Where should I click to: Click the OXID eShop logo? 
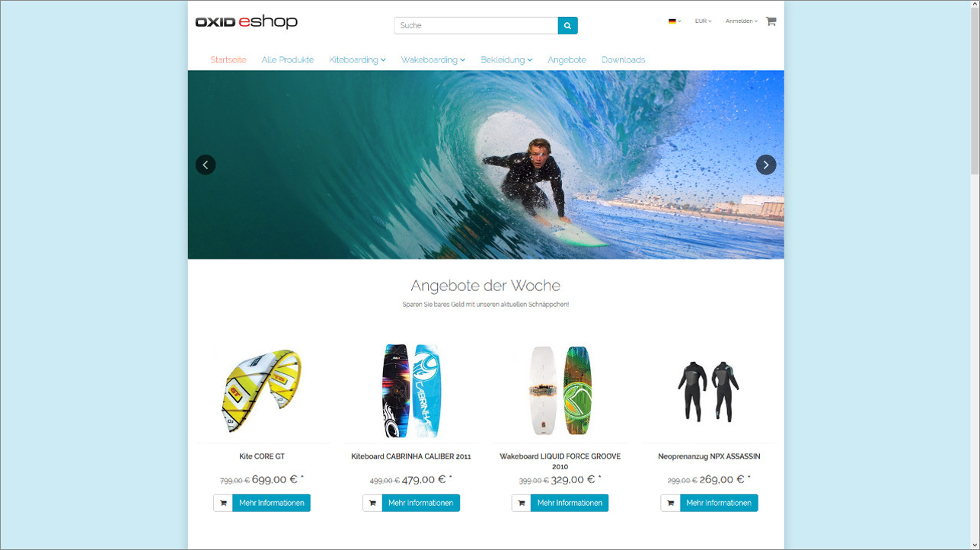[x=246, y=22]
